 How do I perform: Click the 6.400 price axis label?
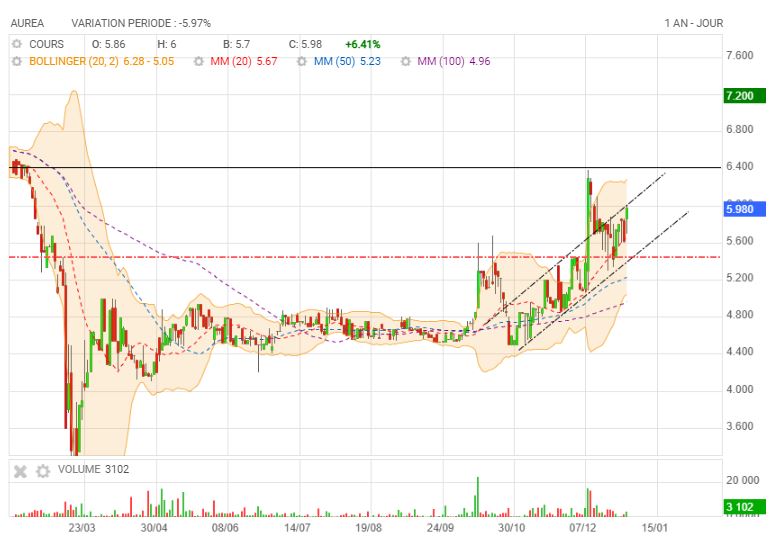click(x=740, y=166)
